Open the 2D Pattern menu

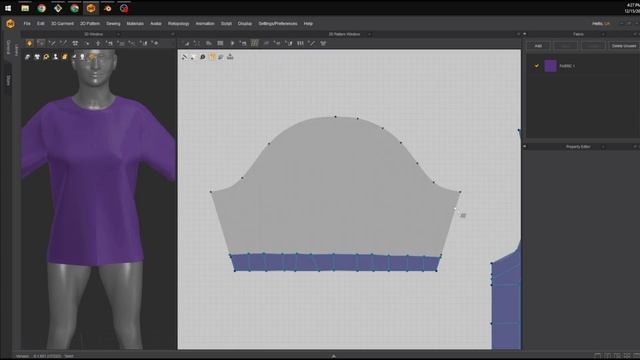tap(90, 24)
